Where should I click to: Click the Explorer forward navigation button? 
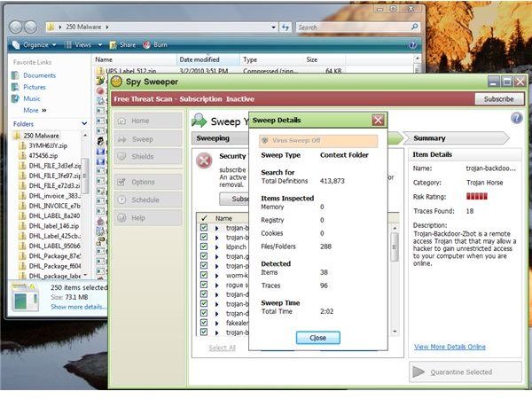click(x=30, y=27)
